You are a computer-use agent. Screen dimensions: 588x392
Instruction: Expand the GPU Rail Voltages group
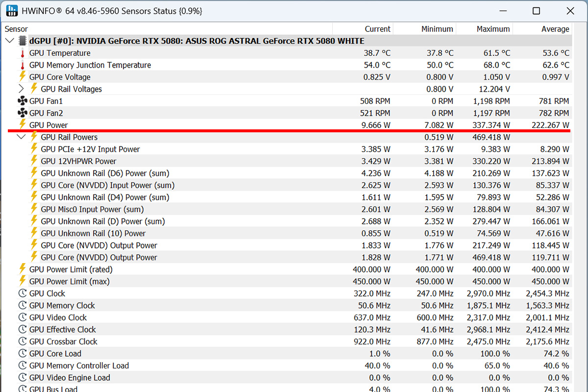(22, 89)
